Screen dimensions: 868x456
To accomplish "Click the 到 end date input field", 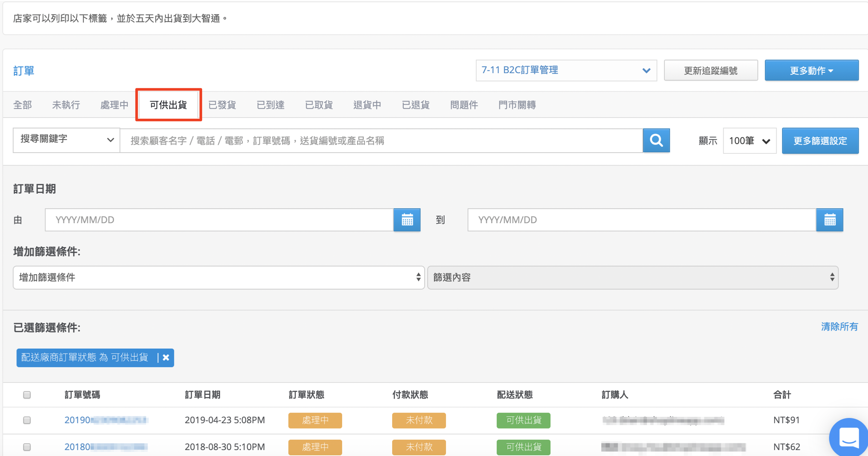I will click(642, 220).
